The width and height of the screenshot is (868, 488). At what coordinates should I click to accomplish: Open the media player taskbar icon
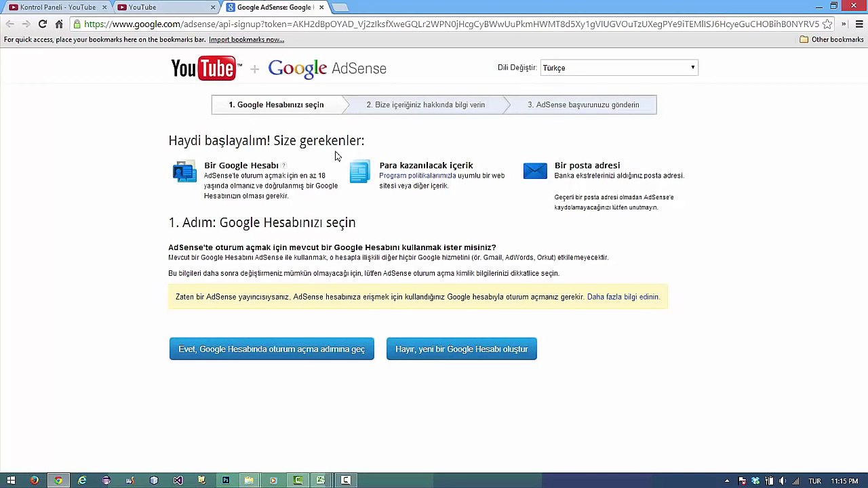[x=273, y=481]
